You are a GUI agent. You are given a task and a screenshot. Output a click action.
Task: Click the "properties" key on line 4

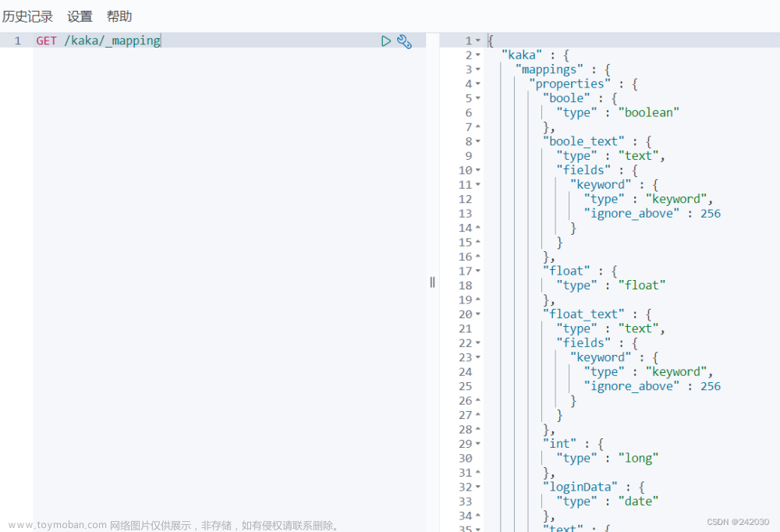click(569, 83)
